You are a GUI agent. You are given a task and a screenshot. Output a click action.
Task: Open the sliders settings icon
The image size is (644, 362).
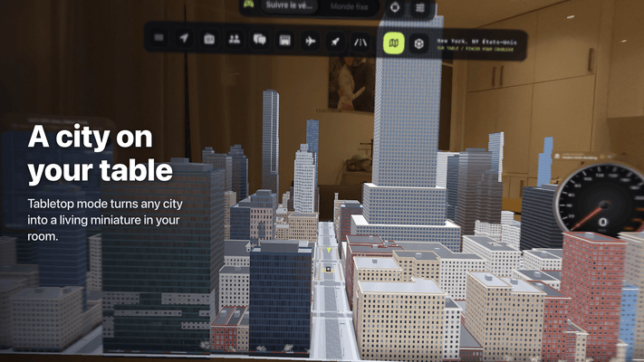pos(419,7)
